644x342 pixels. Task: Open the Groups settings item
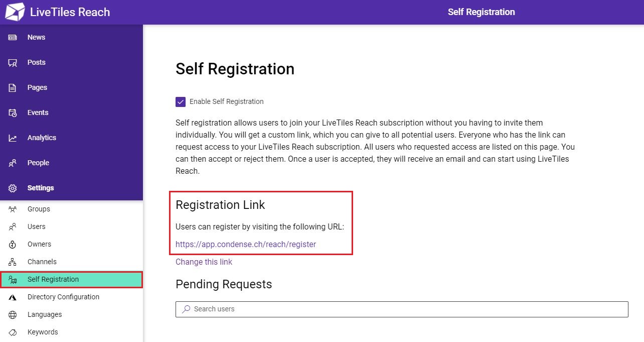(71, 209)
